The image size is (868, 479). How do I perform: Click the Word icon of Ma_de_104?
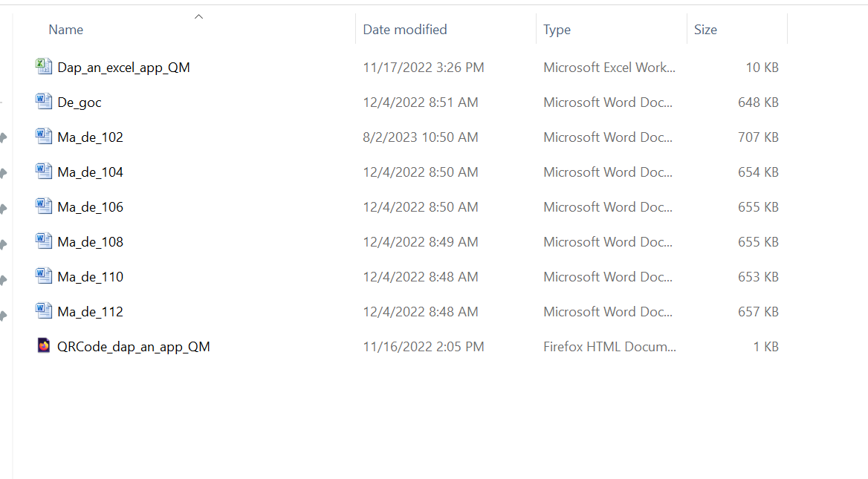[x=44, y=172]
